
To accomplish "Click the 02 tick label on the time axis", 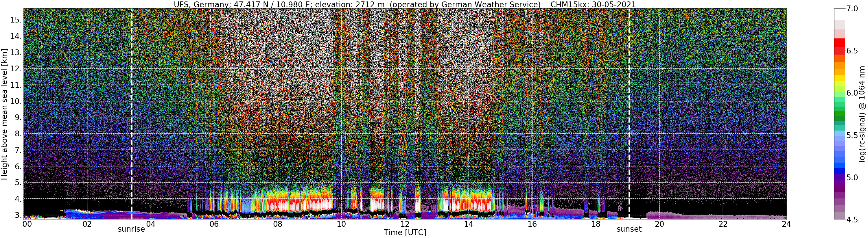I will 87,224.
